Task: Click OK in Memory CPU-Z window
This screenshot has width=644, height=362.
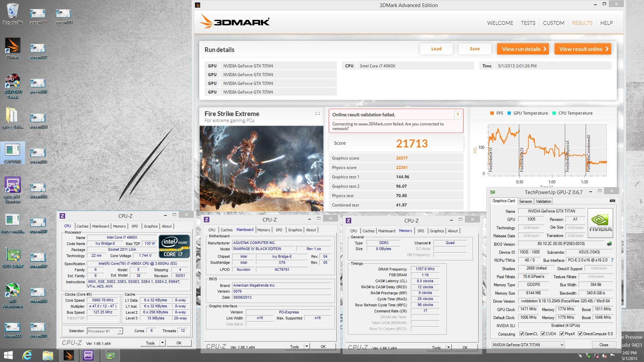Action: coord(465,348)
